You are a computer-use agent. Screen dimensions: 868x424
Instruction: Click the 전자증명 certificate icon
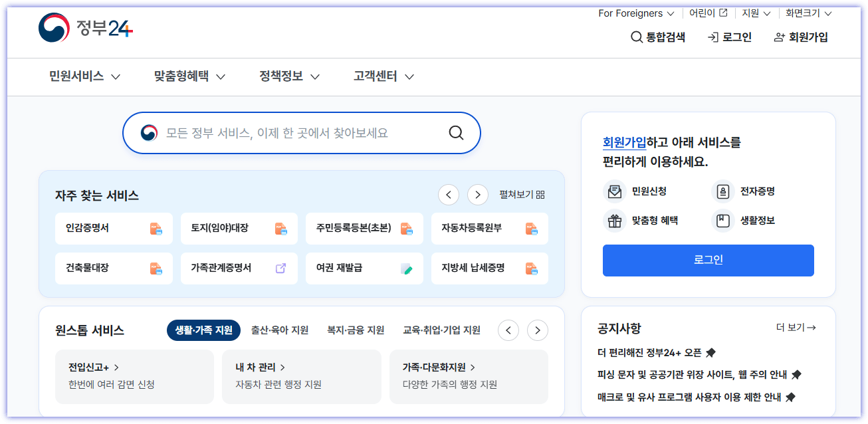723,191
